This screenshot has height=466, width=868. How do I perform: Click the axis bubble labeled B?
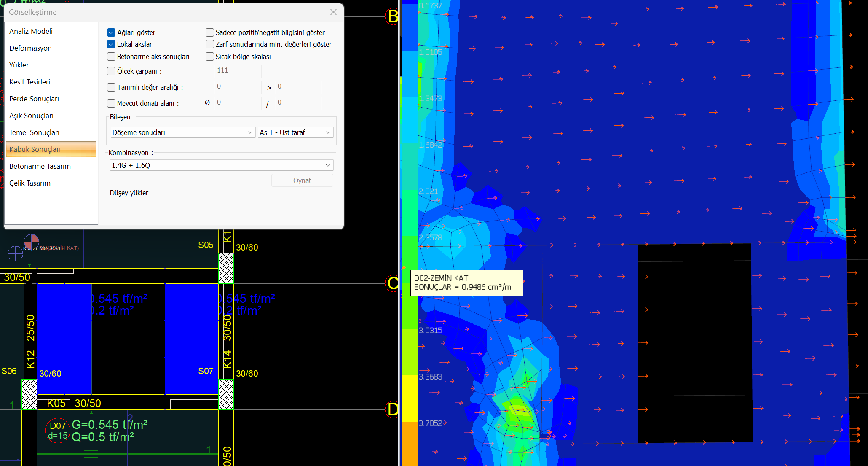pyautogui.click(x=392, y=17)
